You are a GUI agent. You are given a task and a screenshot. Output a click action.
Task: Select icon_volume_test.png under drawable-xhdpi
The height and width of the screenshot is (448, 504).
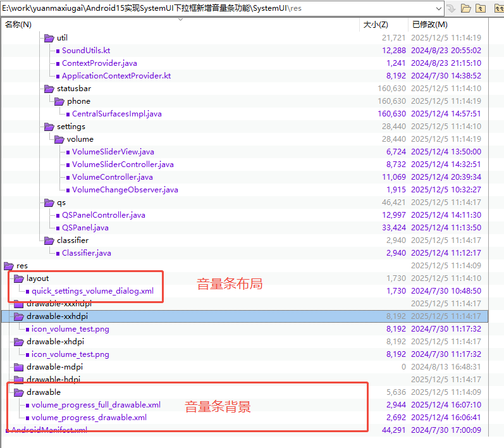[70, 354]
